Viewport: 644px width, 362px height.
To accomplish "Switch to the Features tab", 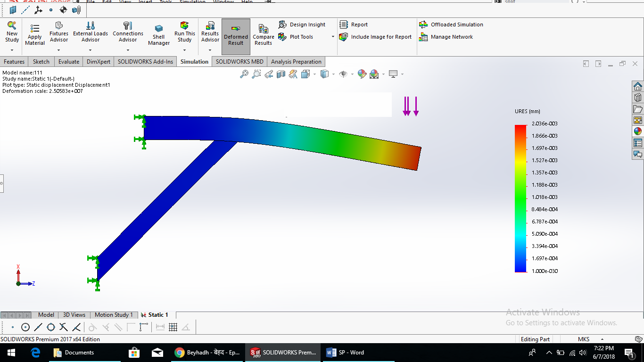I will pos(14,62).
